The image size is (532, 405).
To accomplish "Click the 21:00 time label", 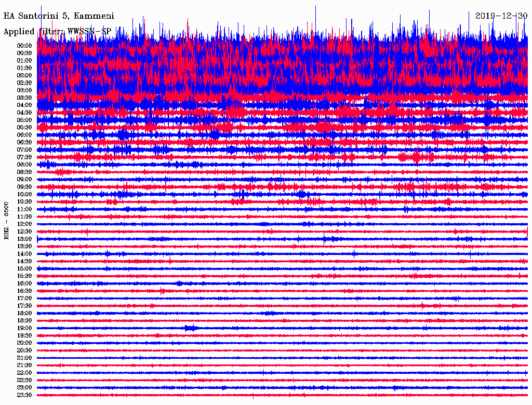I will tap(24, 358).
